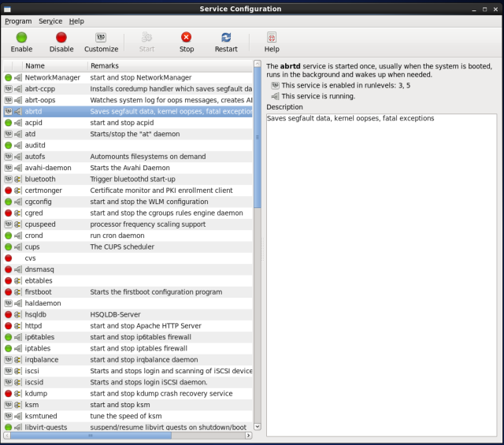This screenshot has width=504, height=445.
Task: Select the ip6tables service row
Action: (128, 337)
